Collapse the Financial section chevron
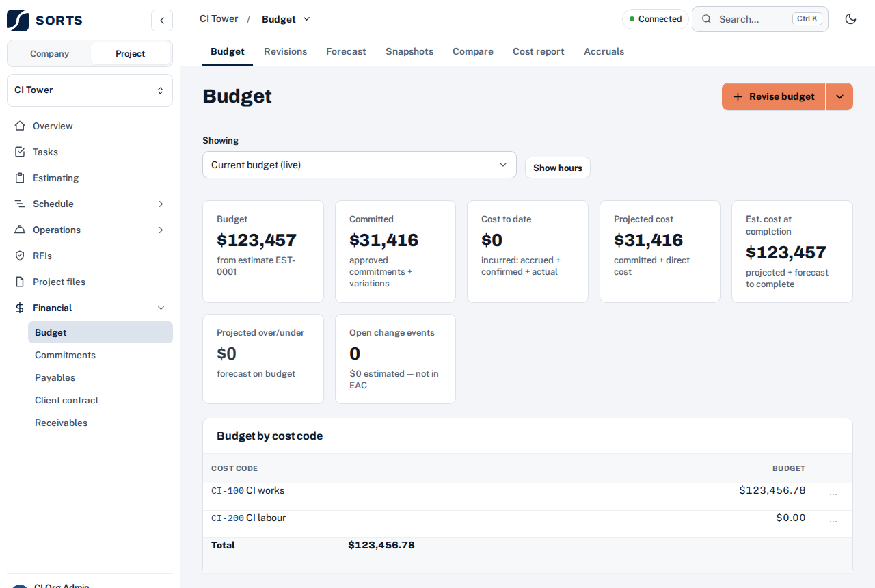This screenshot has height=588, width=875. coord(161,308)
